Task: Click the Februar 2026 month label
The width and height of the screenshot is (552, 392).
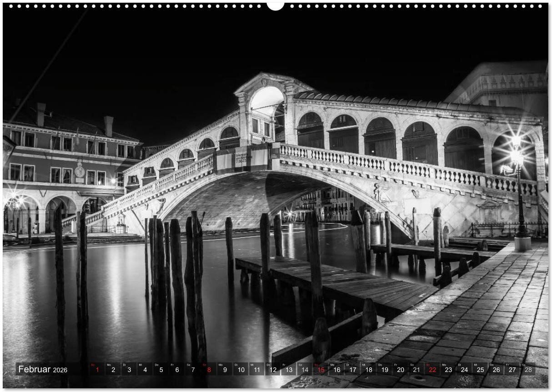Action: tap(43, 369)
